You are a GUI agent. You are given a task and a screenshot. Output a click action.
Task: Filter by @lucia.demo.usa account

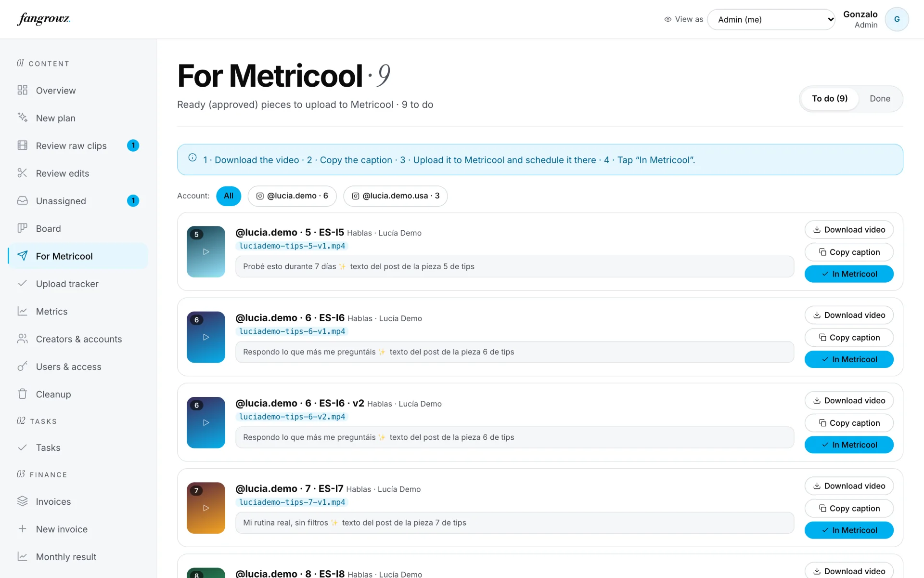[396, 196]
